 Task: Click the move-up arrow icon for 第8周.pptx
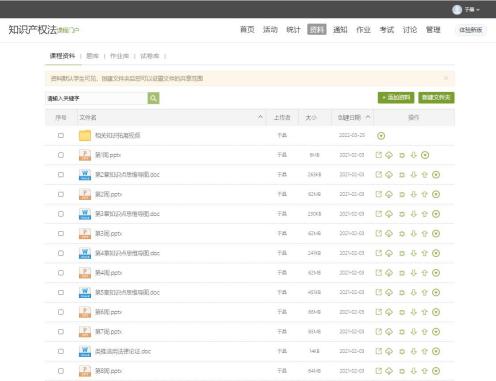coord(424,371)
